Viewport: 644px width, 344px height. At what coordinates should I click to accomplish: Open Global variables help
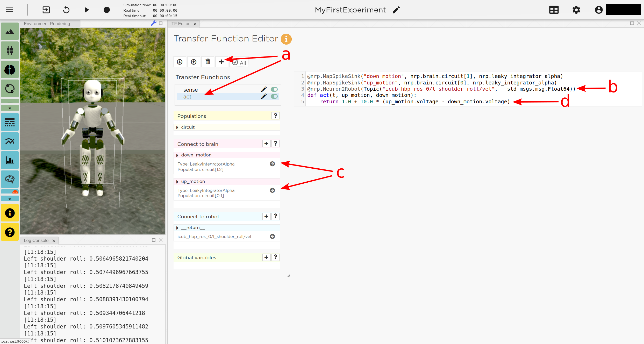pos(275,257)
